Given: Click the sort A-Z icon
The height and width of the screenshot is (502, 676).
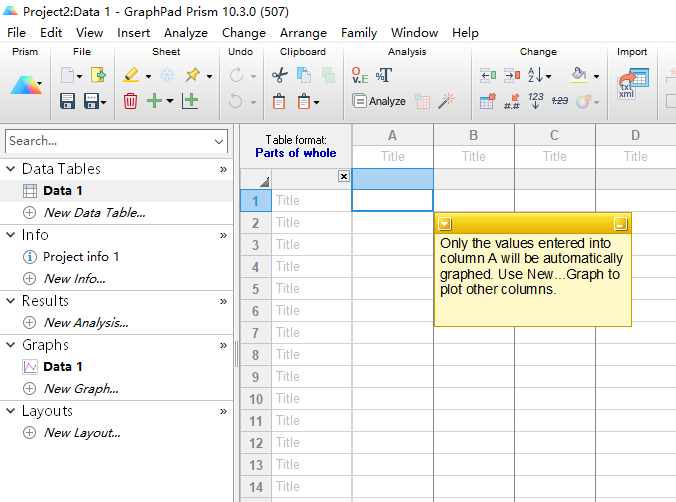Looking at the screenshot, I should click(x=535, y=75).
